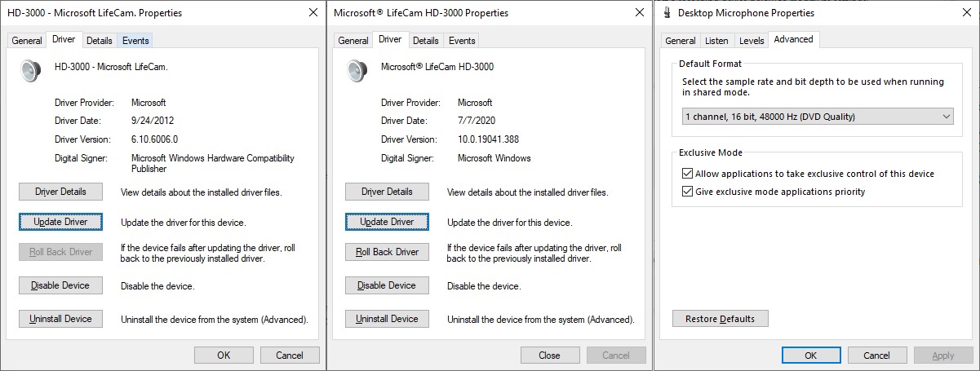Switch to the Levels tab
This screenshot has width=980, height=371.
click(752, 40)
